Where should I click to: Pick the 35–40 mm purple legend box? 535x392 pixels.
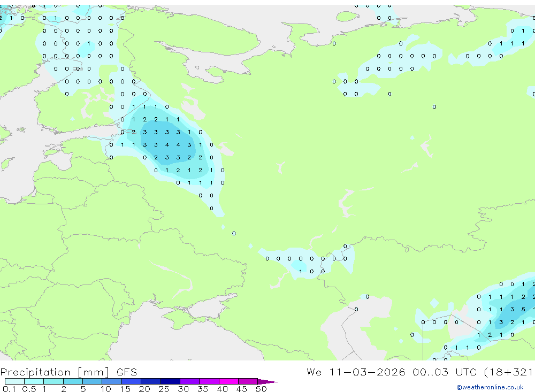pos(209,381)
